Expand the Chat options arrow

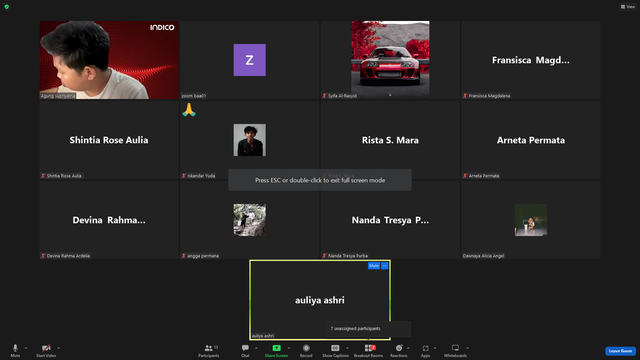coord(256,348)
